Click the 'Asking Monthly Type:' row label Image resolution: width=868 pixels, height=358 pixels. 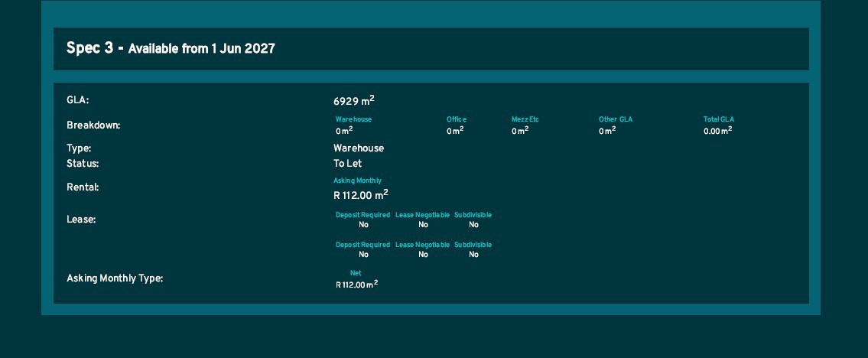(x=115, y=278)
